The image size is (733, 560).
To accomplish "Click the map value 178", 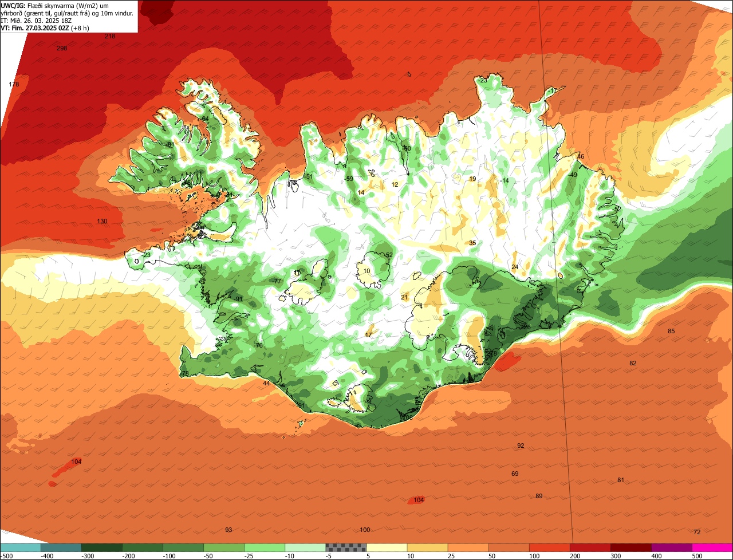I will (x=14, y=84).
